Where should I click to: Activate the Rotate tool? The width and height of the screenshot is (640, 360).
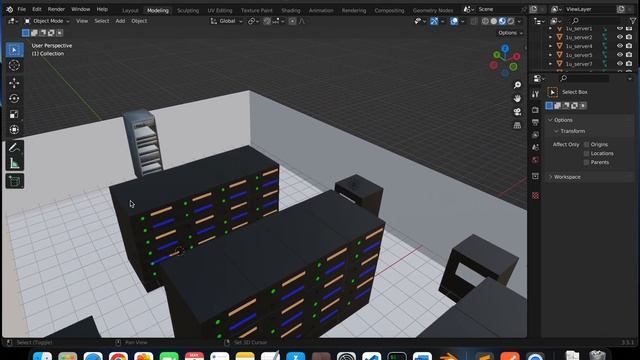tap(14, 98)
